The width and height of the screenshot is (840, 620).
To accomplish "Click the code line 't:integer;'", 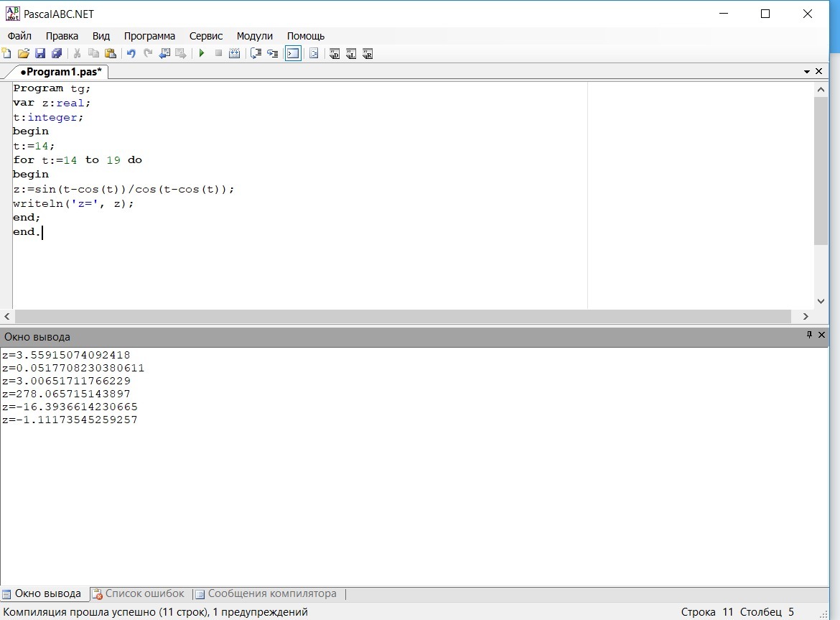I will point(48,117).
